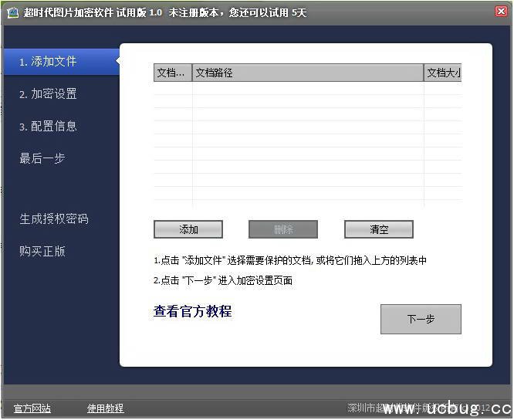Click the 文档路径 column header

[x=308, y=73]
